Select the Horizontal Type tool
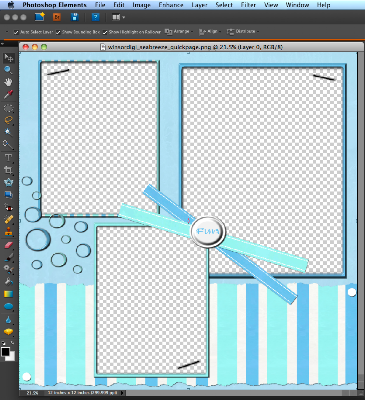This screenshot has width=365, height=400. coord(8,158)
